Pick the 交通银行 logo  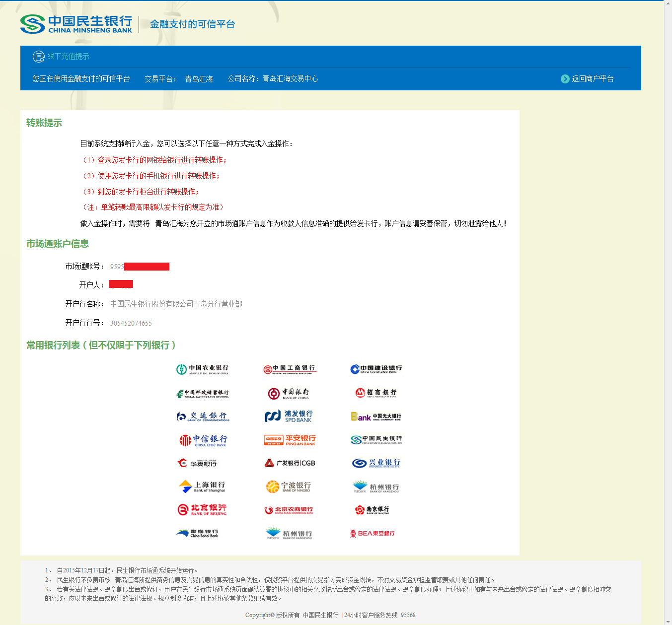point(203,417)
